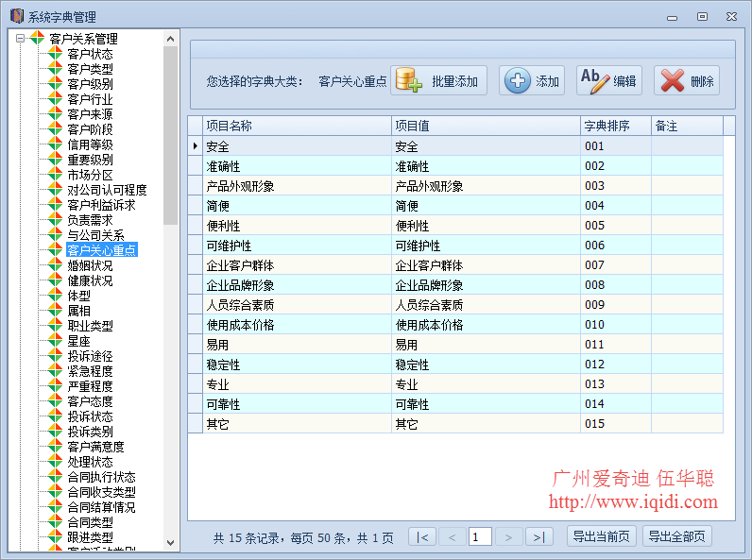
Task: Click the icon beside 属相
Action: 55,310
